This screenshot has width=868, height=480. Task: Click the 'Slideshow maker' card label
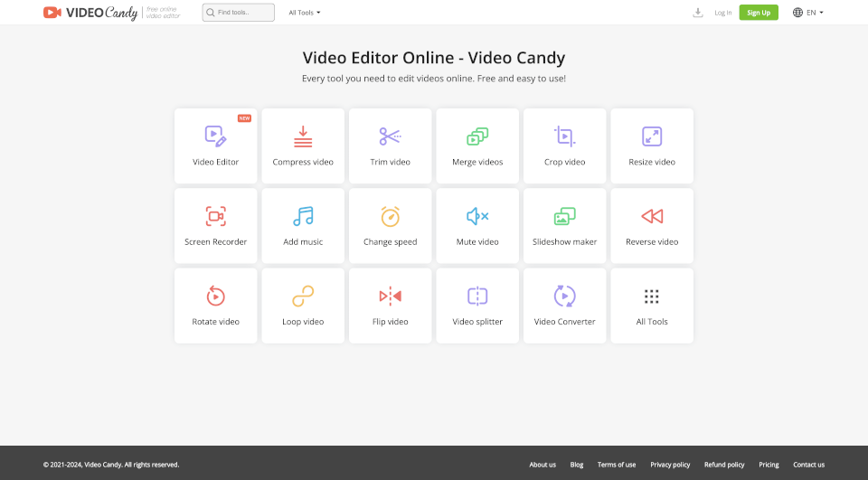(x=564, y=242)
